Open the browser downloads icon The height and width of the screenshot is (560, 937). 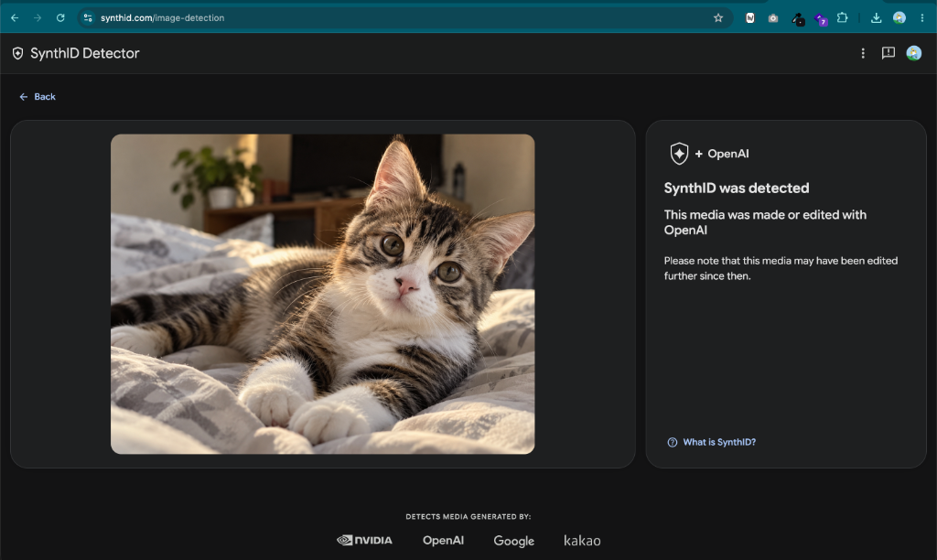(876, 18)
